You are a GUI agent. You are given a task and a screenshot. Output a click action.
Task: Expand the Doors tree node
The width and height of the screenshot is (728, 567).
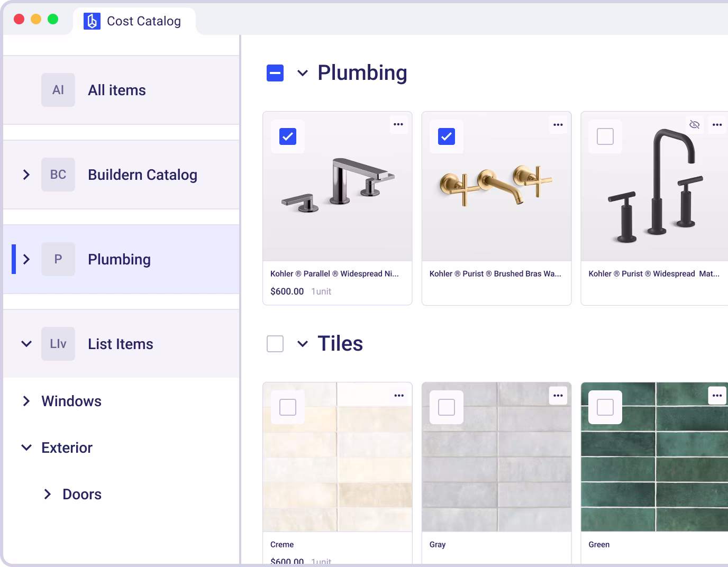point(48,494)
